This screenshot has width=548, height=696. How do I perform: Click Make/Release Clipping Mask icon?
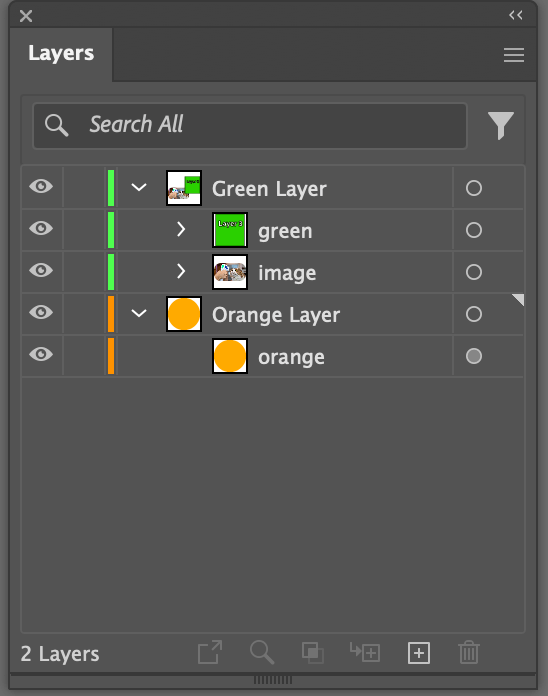tap(313, 653)
